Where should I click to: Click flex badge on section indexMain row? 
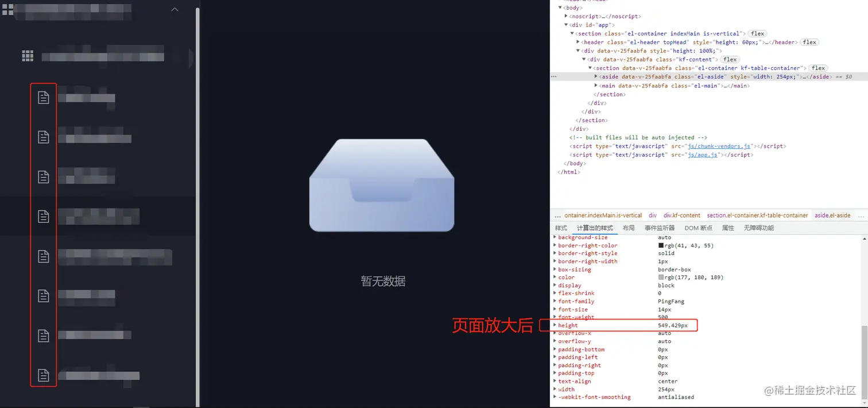coord(758,33)
